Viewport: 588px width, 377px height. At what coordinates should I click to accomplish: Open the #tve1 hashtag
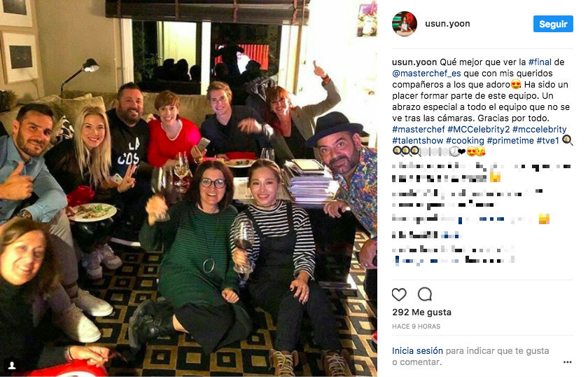(548, 141)
